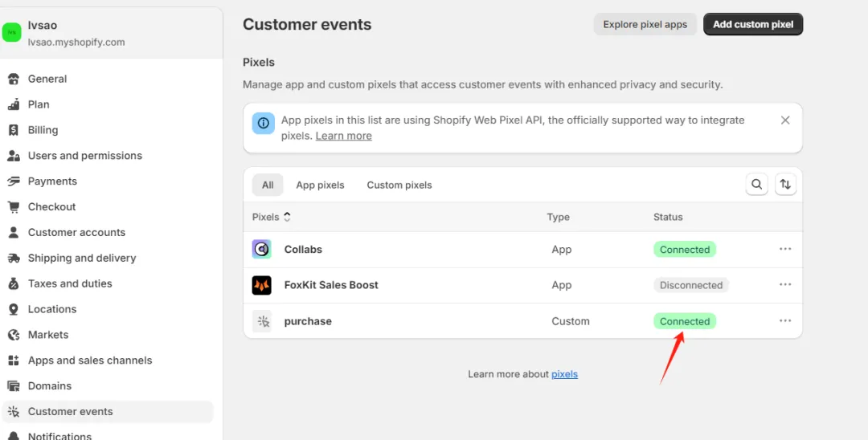Click the blue info icon in banner
Viewport: 868px width, 440px height.
click(263, 123)
